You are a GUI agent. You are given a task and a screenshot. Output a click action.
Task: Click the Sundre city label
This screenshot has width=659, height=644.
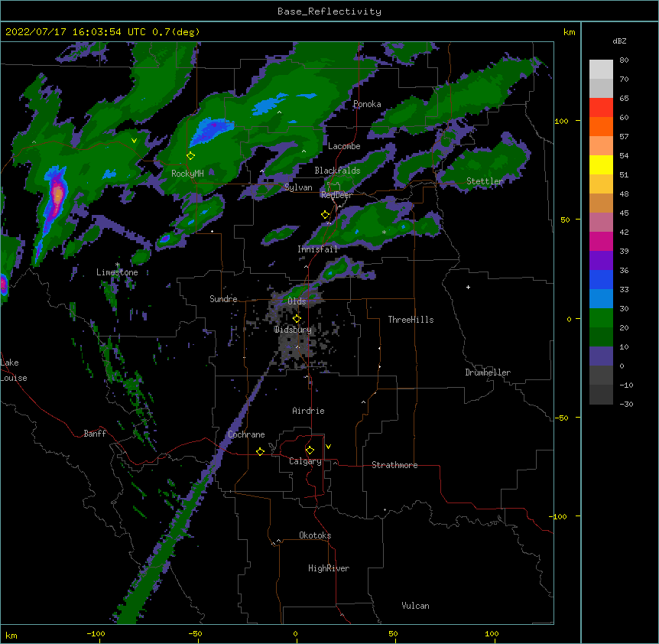coord(223,299)
